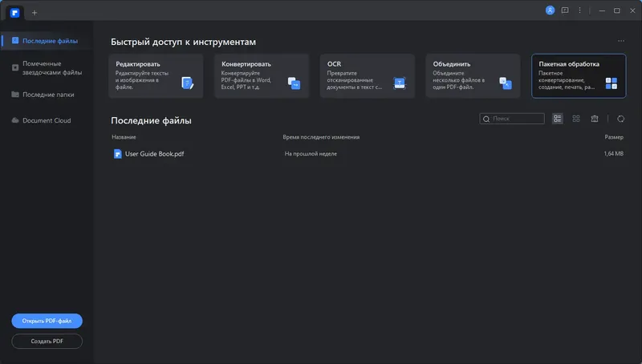Click into the Поиск search field
The image size is (642, 364).
coord(515,119)
